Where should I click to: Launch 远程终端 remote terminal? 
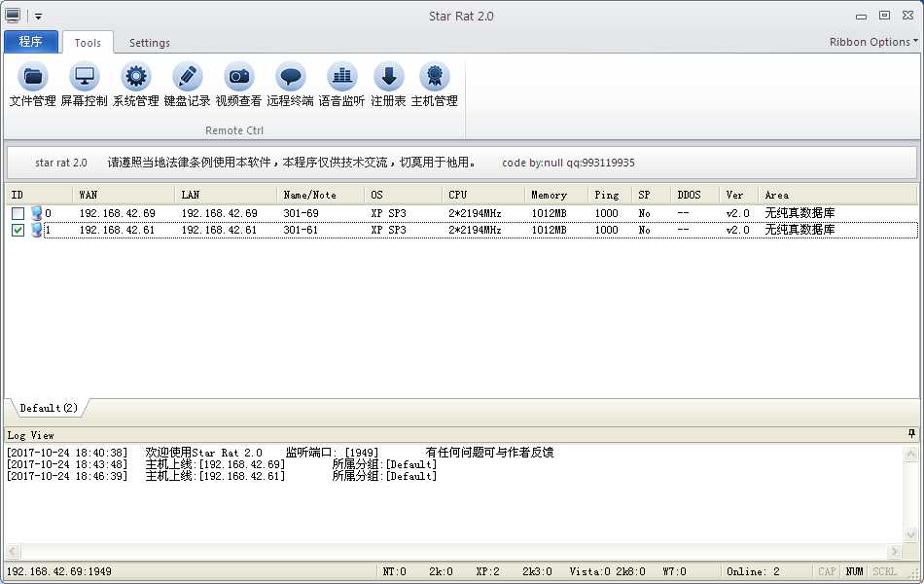click(x=290, y=85)
